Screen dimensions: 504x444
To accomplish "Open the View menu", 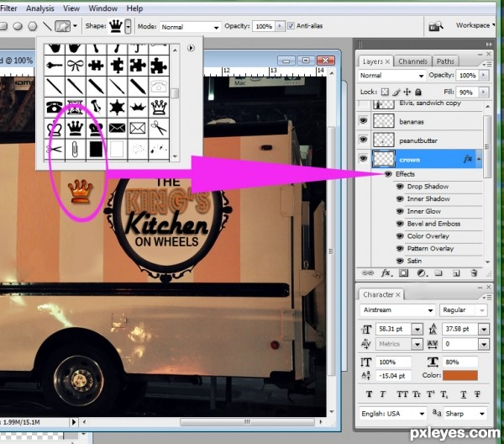I will point(71,8).
